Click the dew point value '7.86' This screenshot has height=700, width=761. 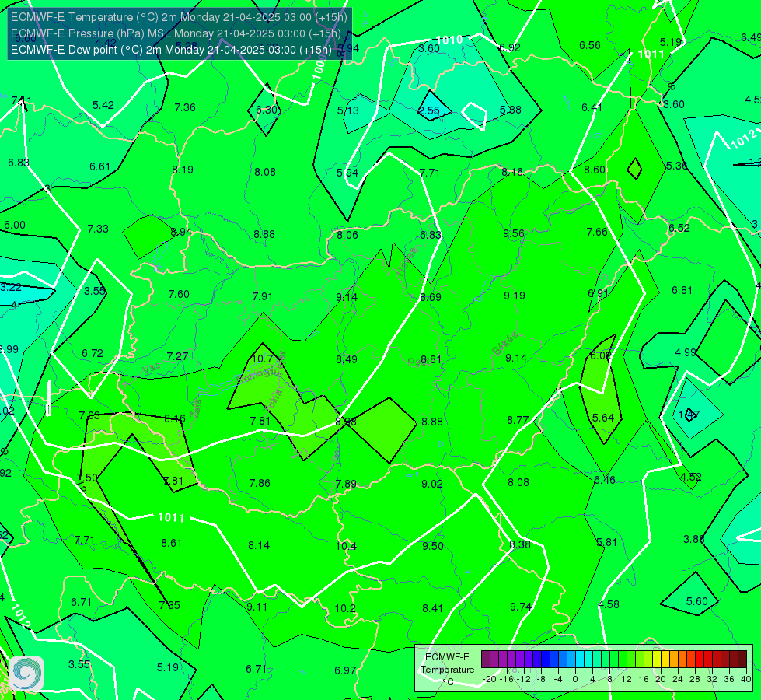[x=260, y=483]
